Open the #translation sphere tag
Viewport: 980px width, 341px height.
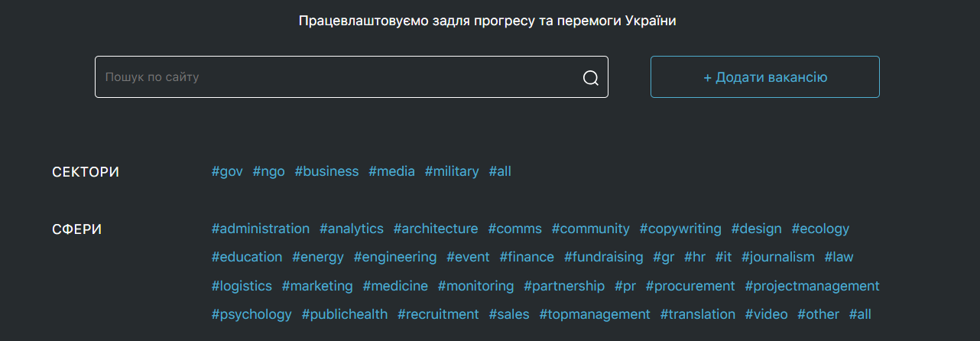point(698,314)
